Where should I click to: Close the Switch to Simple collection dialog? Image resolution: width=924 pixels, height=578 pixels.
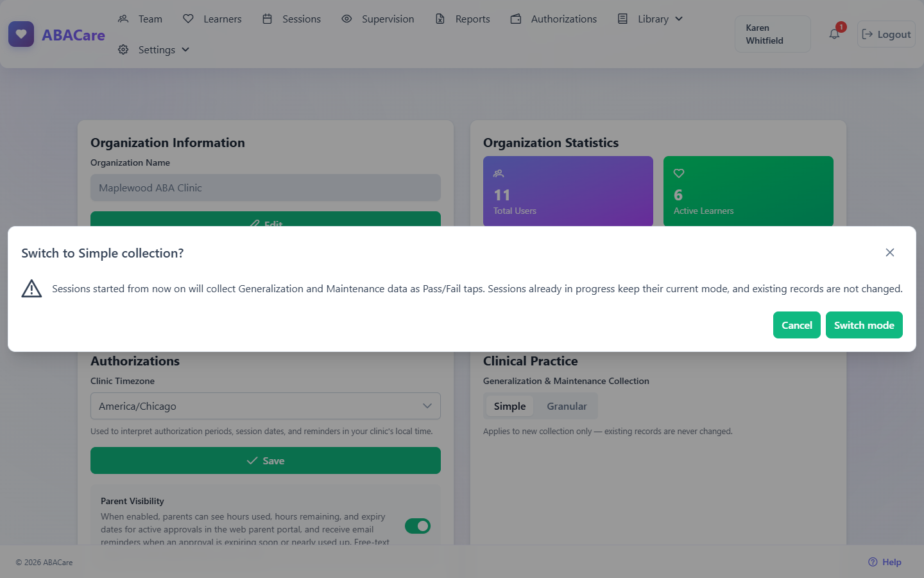pos(890,252)
